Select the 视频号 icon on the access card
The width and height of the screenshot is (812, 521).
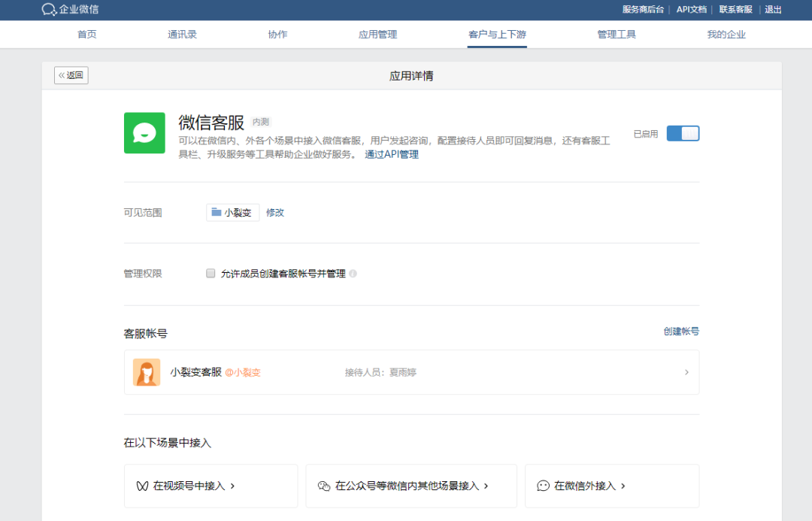tap(141, 486)
